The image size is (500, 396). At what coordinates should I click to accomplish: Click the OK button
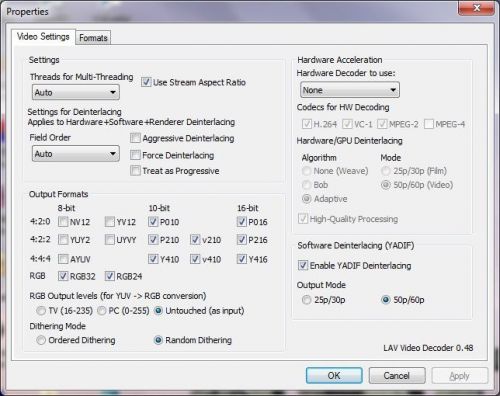click(334, 376)
